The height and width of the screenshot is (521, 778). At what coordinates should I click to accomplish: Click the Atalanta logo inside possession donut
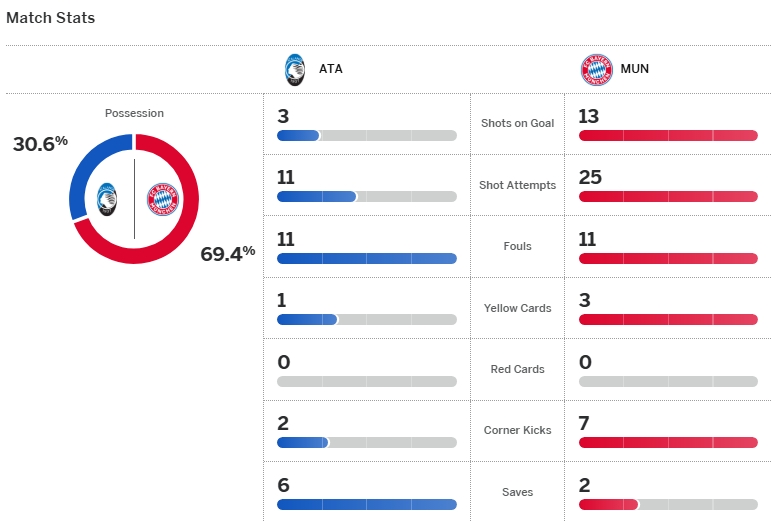click(x=108, y=200)
